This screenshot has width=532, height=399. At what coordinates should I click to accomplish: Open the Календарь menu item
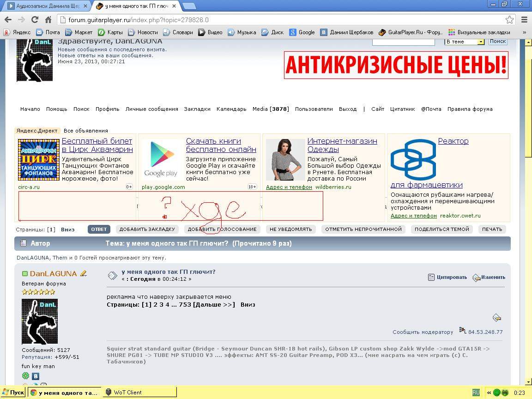point(231,109)
